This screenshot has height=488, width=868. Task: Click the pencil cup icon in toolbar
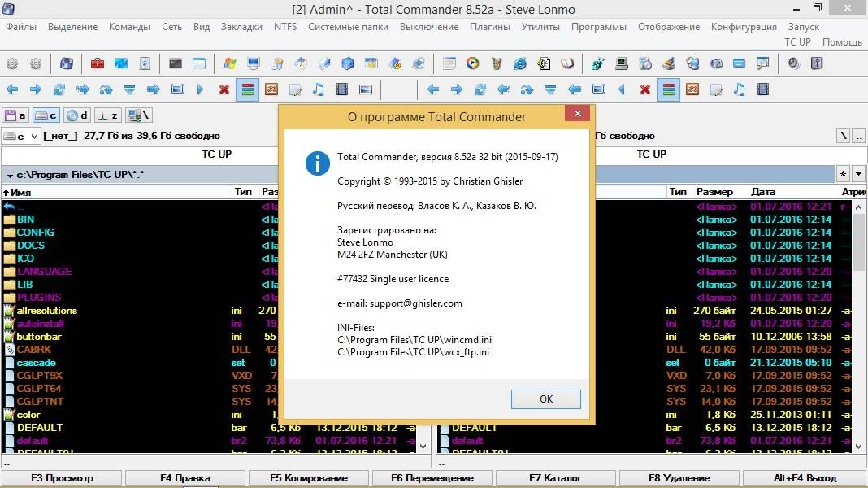coord(496,63)
